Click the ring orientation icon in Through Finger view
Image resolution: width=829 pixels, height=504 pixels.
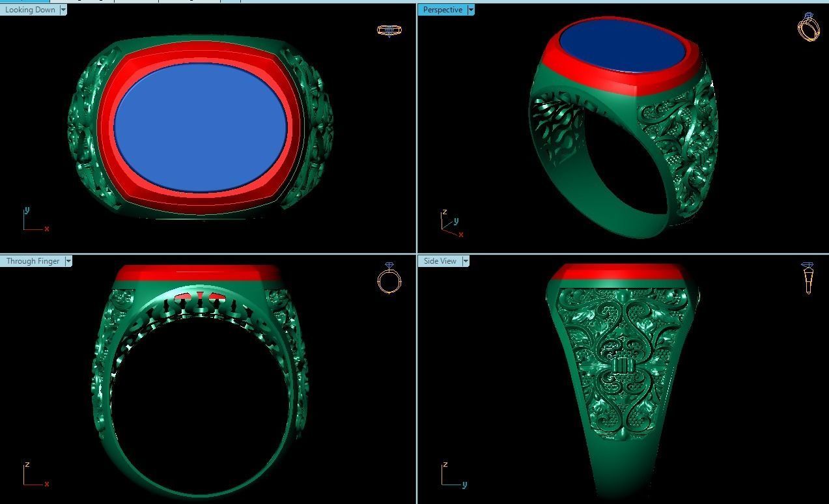coord(389,279)
